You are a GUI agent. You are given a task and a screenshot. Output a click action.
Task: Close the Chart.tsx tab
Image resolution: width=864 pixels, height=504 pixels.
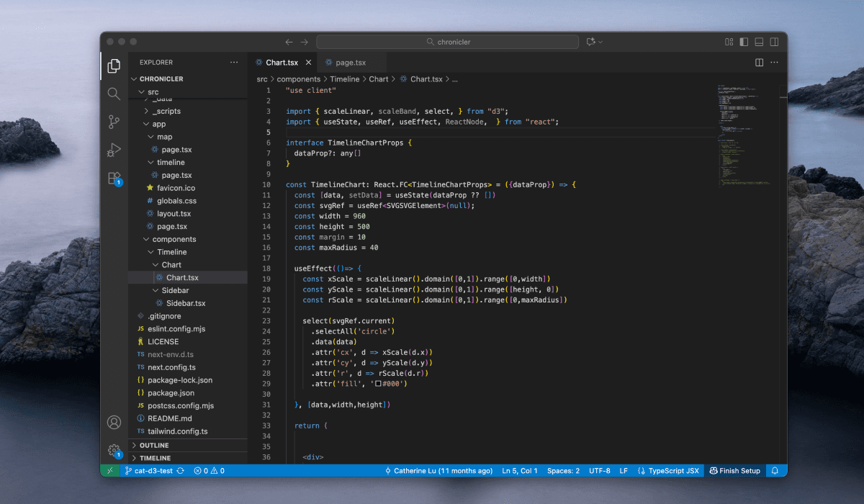coord(309,63)
